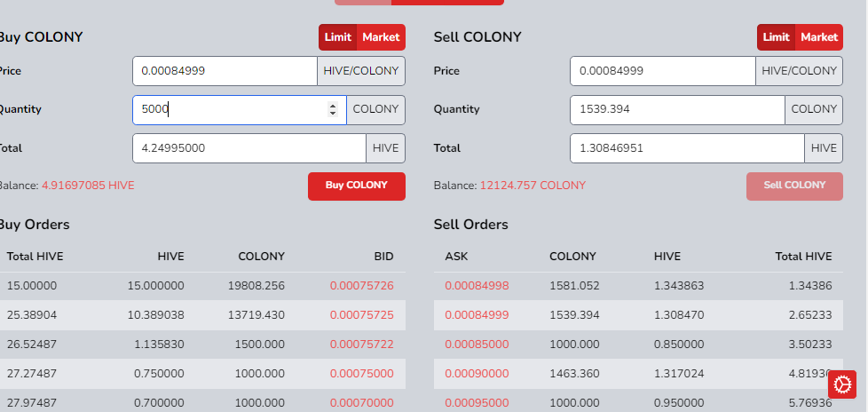868x412 pixels.
Task: Switch buy order to Limit mode
Action: tap(338, 37)
